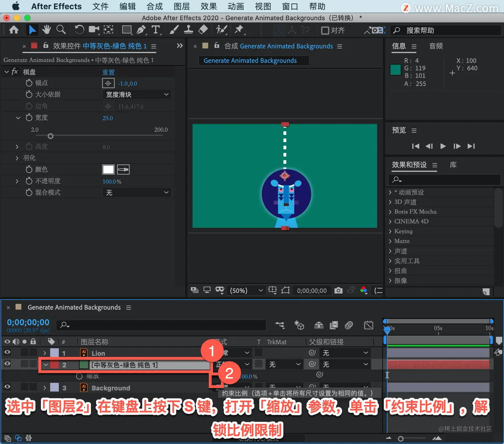504x444 pixels.
Task: Click the snapshot camera icon in viewer
Action: coord(338,290)
